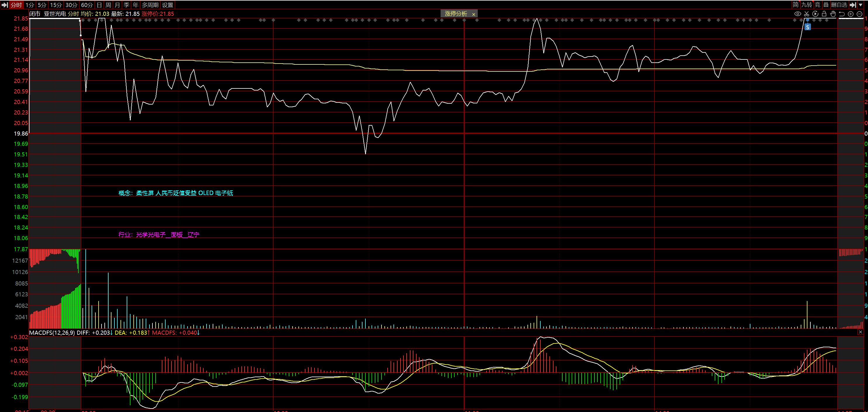Toggle the eye visibility icon

797,14
